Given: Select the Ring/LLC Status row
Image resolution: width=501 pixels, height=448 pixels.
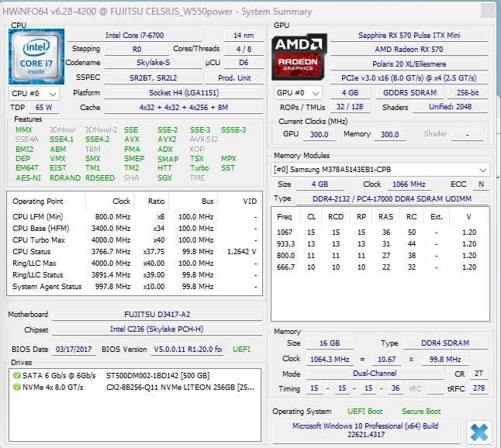Looking at the screenshot, I should 134,275.
